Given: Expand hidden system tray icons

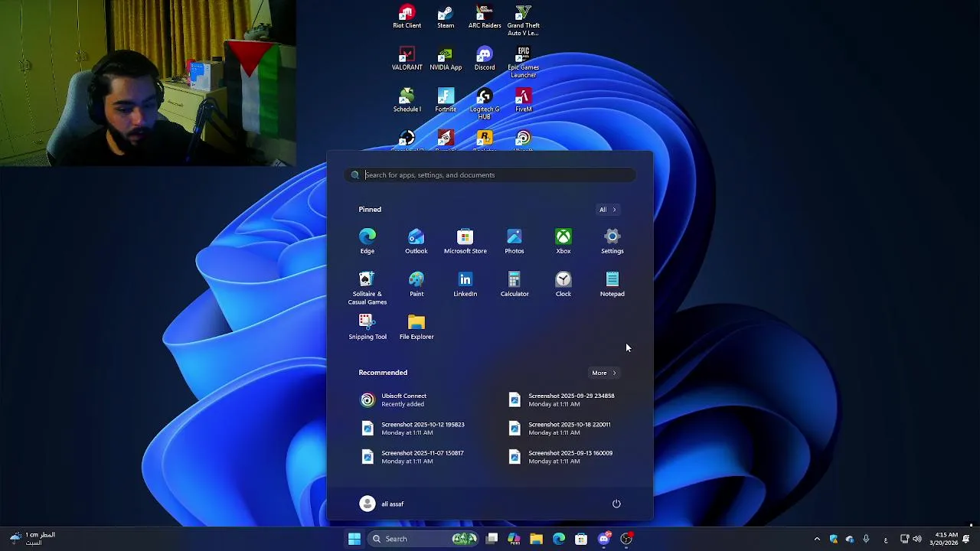Looking at the screenshot, I should pos(817,539).
